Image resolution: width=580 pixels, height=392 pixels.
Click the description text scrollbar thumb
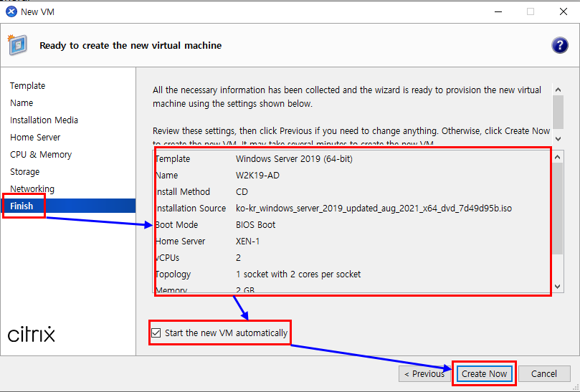click(x=558, y=112)
